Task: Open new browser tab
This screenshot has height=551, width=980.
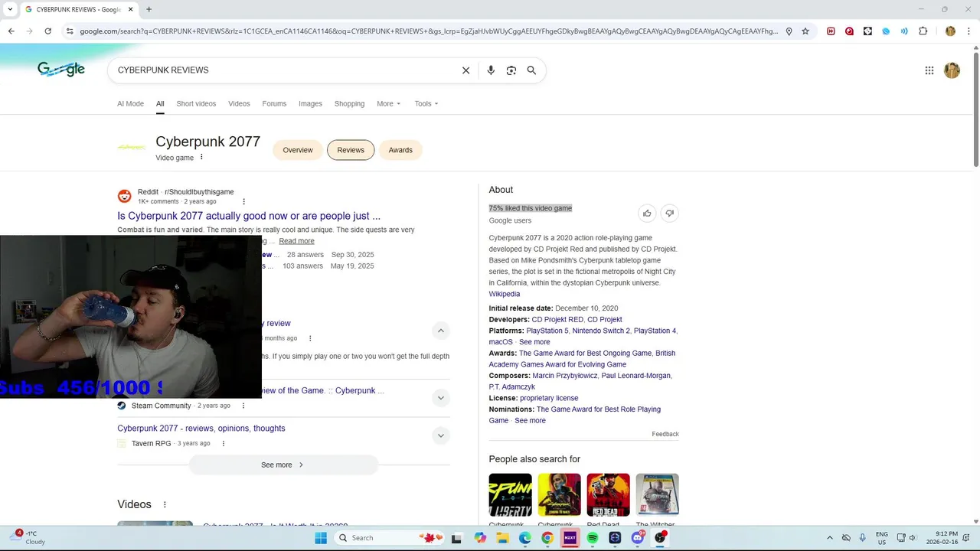Action: (149, 9)
